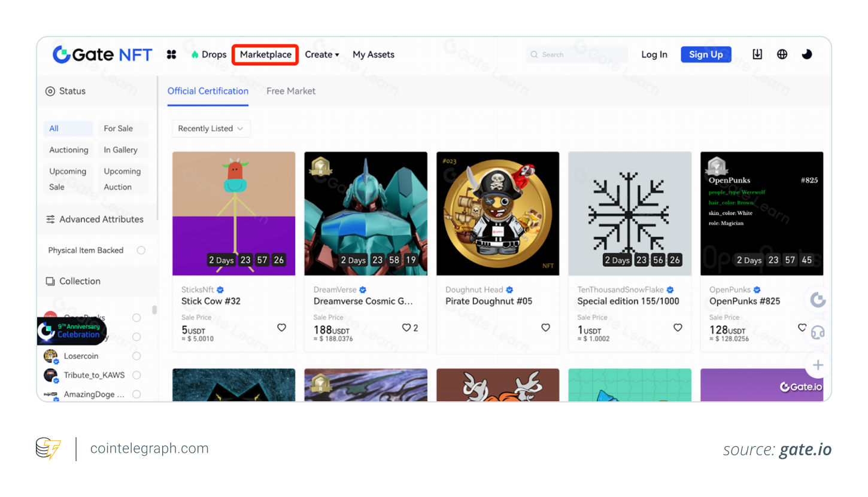Viewport: 868px width, 497px height.
Task: Click verified badge next to DreamVerse
Action: tap(363, 290)
